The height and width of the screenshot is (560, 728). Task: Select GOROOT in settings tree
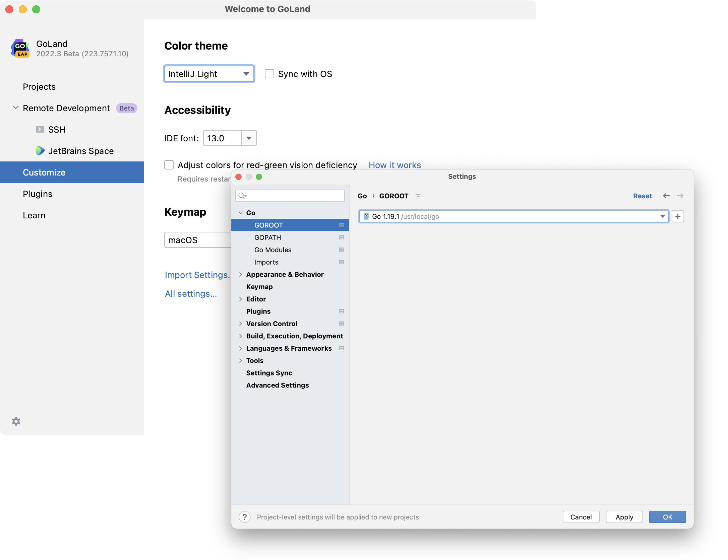point(290,225)
